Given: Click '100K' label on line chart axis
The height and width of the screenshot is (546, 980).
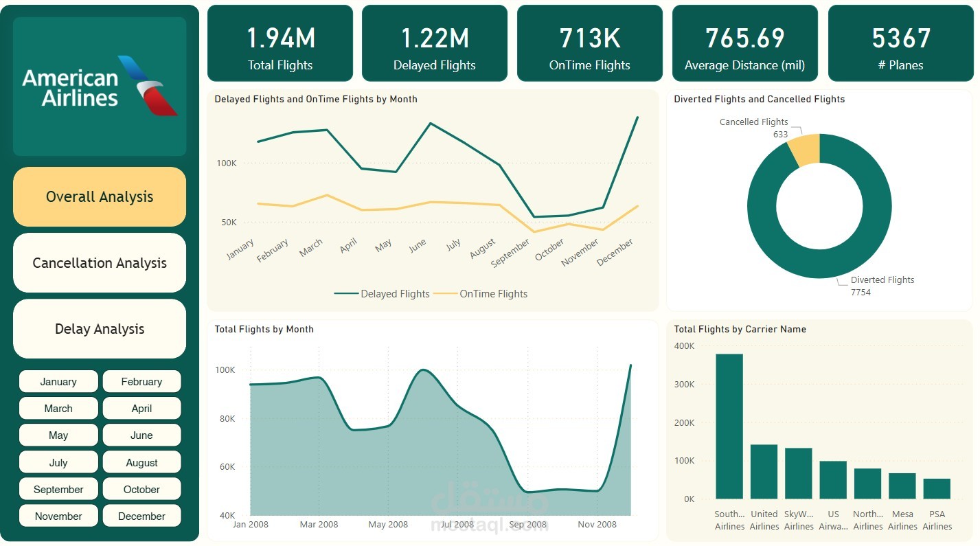Looking at the screenshot, I should pyautogui.click(x=226, y=163).
